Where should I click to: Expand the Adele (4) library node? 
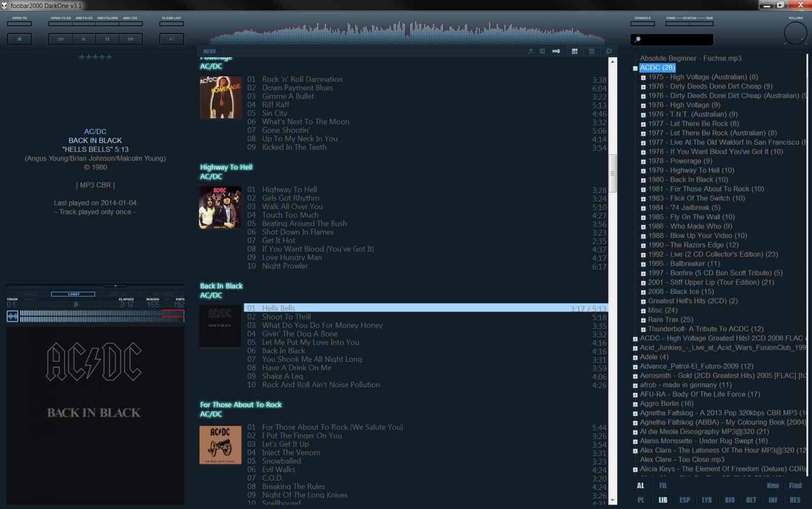tap(635, 357)
